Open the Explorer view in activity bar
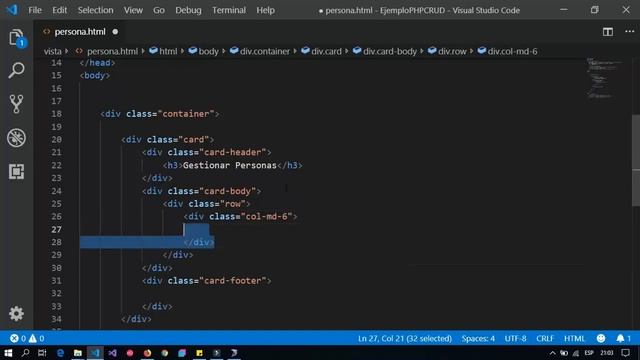Image resolution: width=640 pixels, height=360 pixels. coord(16,38)
